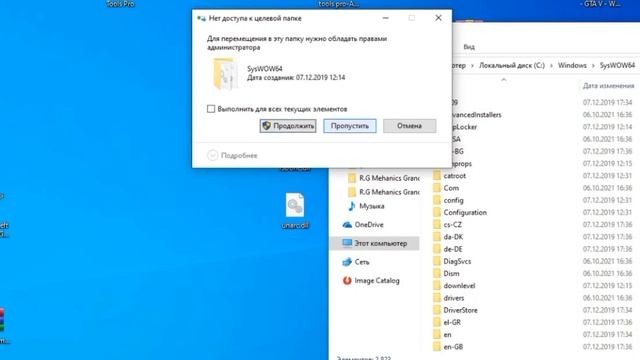
Task: Click the cs-CZ folder icon
Action: point(437,225)
